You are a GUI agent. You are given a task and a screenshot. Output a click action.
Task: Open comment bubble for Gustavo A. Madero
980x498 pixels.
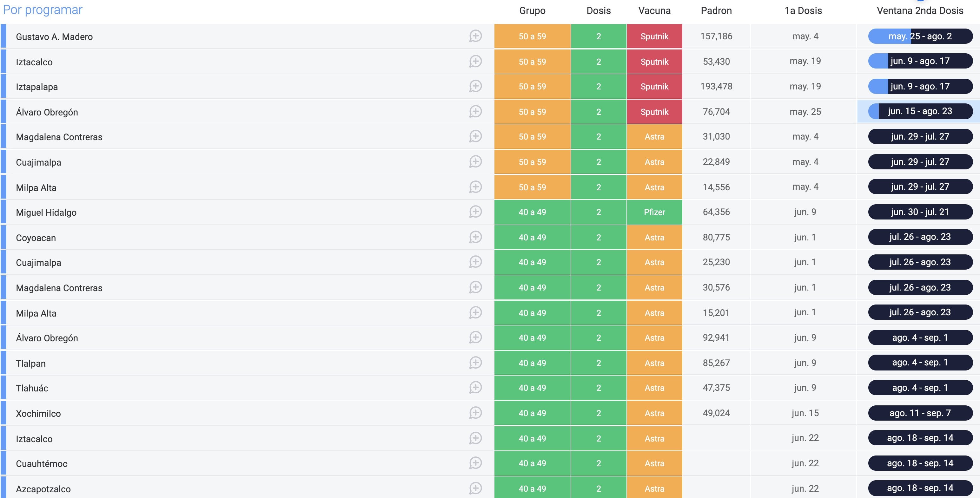(x=475, y=36)
